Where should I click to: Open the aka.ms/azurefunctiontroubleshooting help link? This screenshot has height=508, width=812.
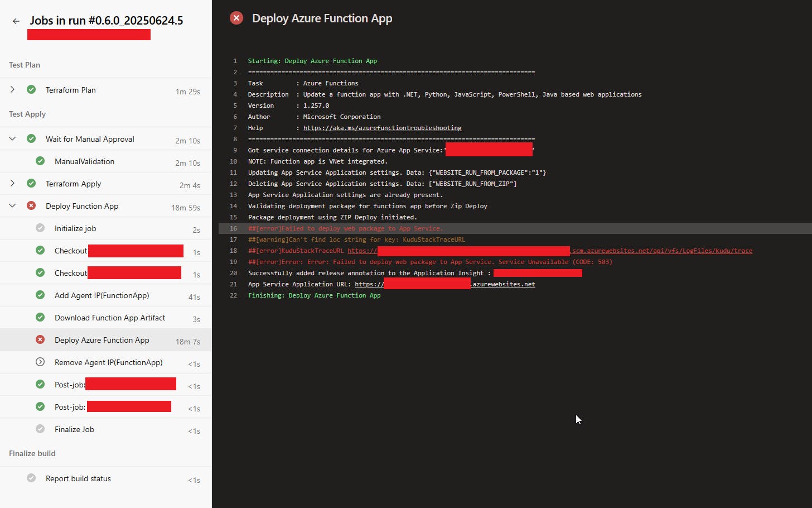pos(382,128)
